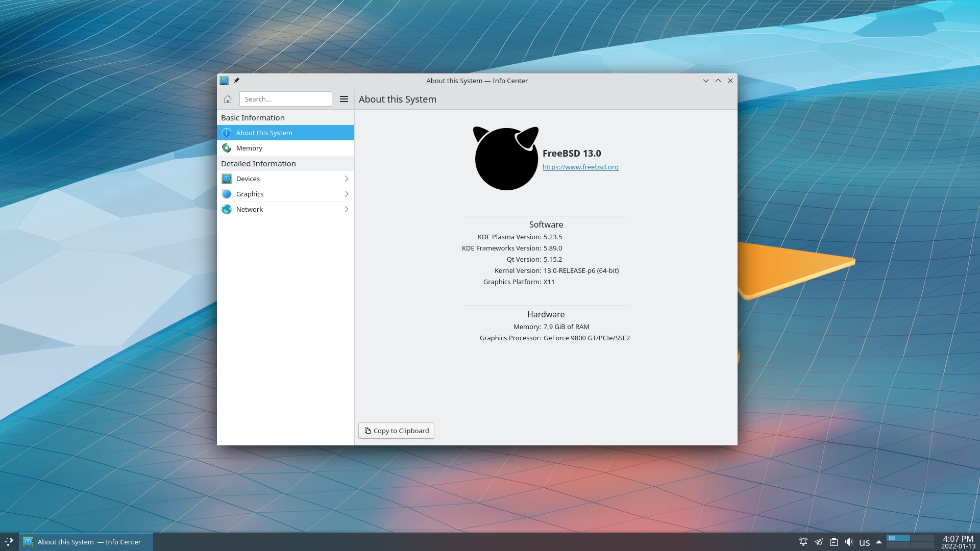Click the Devices category icon
980x551 pixels.
point(227,179)
